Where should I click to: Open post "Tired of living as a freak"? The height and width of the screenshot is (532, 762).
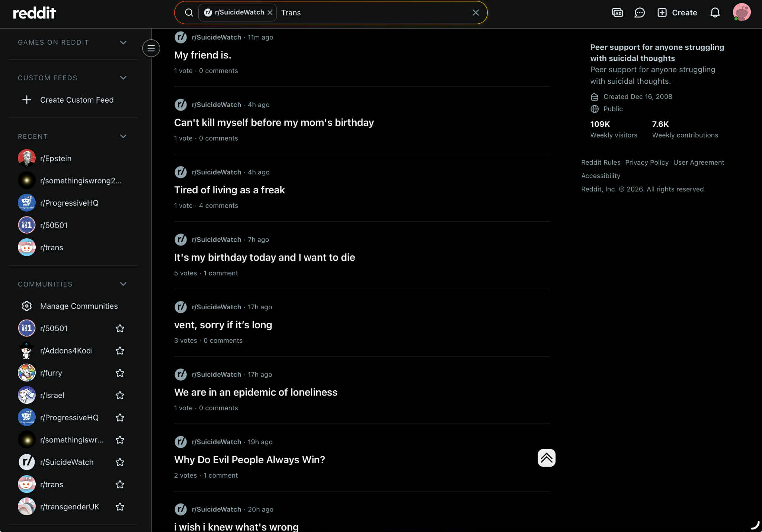[229, 190]
